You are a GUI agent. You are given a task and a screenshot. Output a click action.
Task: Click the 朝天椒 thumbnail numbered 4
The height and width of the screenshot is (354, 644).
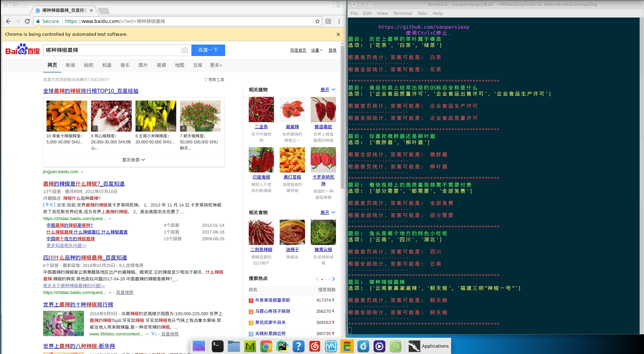[200, 116]
